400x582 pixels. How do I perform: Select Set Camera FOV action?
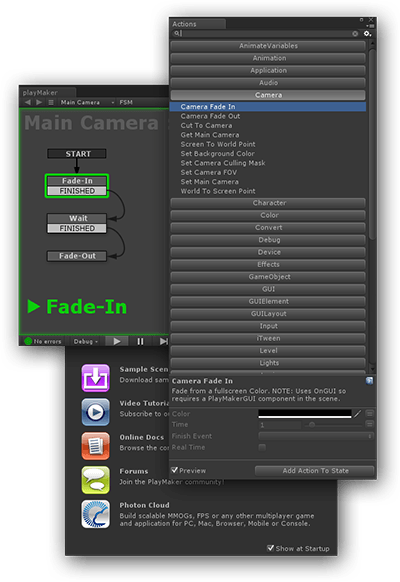[x=209, y=172]
